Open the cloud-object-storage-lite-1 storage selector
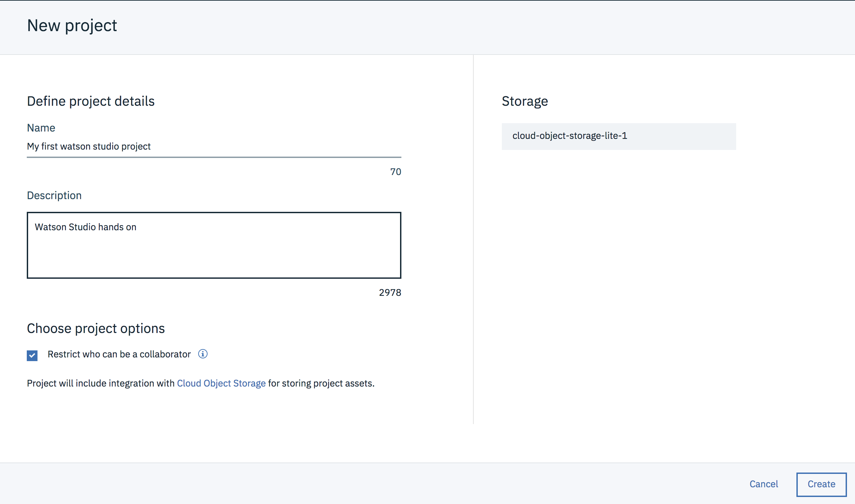 (x=619, y=136)
